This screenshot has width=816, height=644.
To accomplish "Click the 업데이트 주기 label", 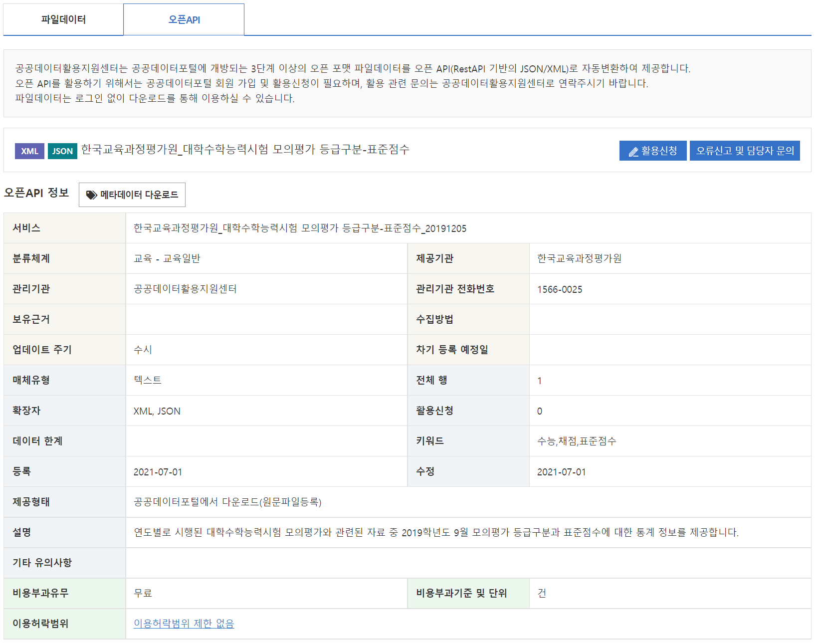I will pyautogui.click(x=42, y=350).
